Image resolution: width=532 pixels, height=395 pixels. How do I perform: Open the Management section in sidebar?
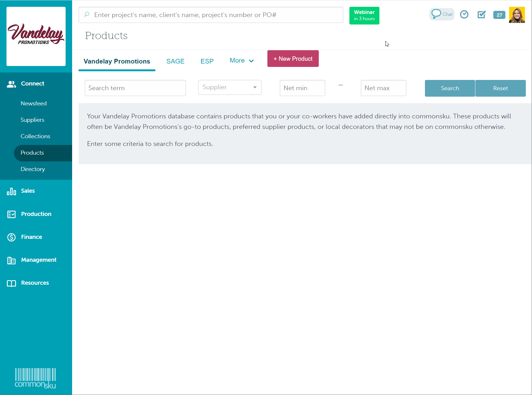(38, 260)
